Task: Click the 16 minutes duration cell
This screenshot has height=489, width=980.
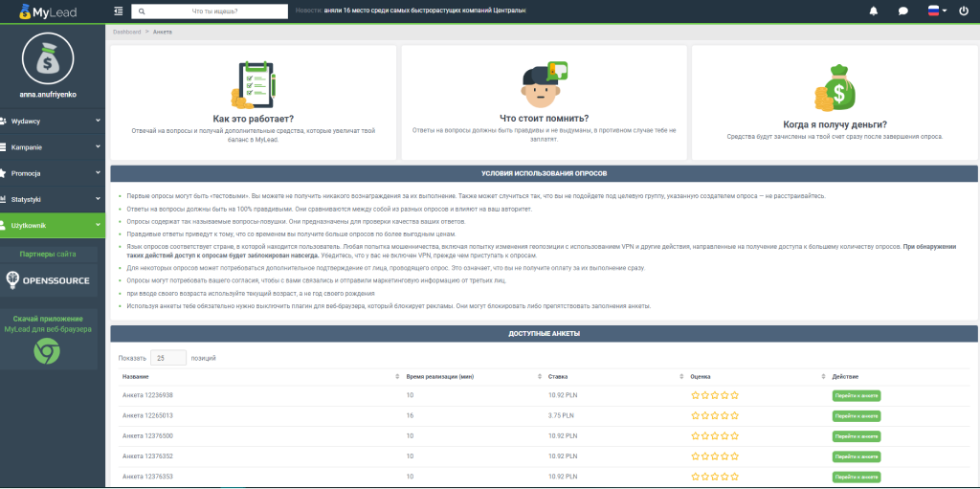Action: click(410, 415)
